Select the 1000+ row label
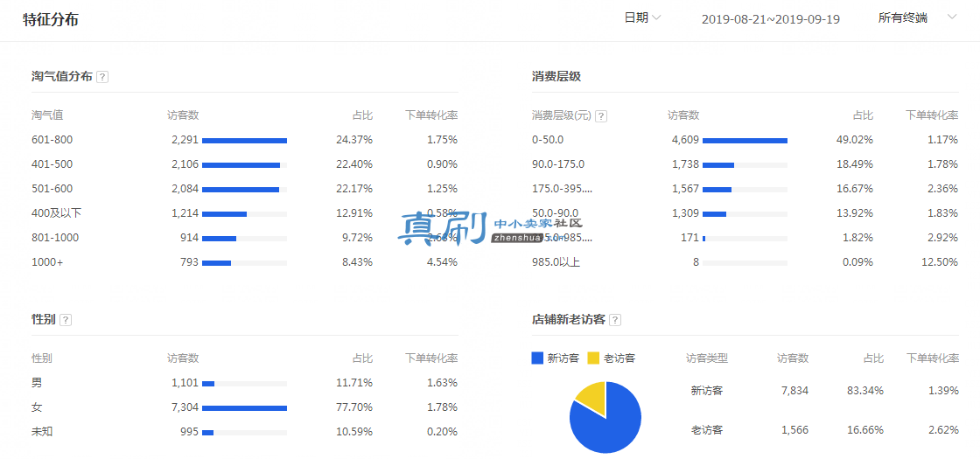Viewport: 980px width, 459px height. click(47, 262)
